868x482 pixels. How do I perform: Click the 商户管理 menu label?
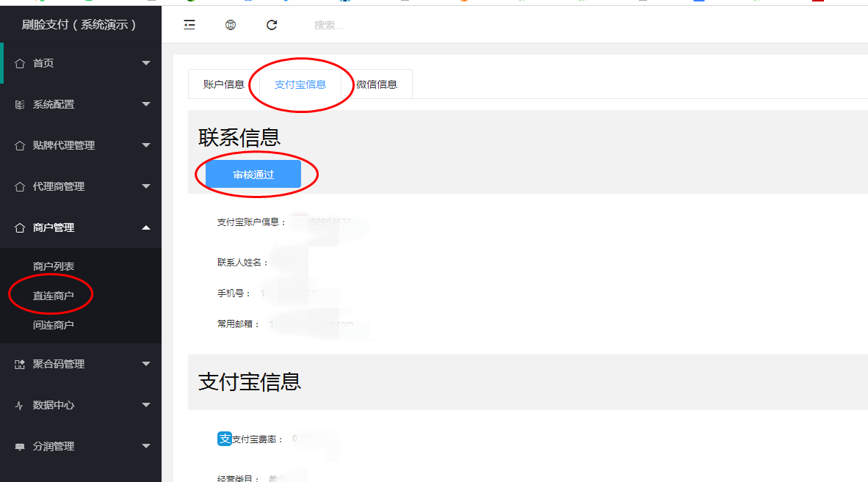(53, 227)
